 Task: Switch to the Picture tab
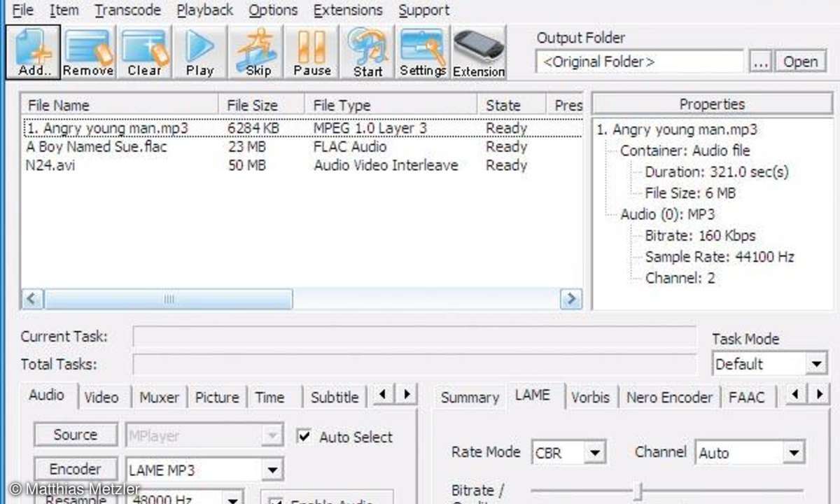217,398
